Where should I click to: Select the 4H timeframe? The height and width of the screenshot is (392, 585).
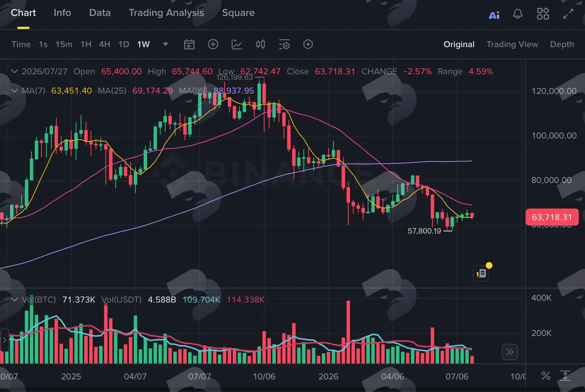(105, 44)
